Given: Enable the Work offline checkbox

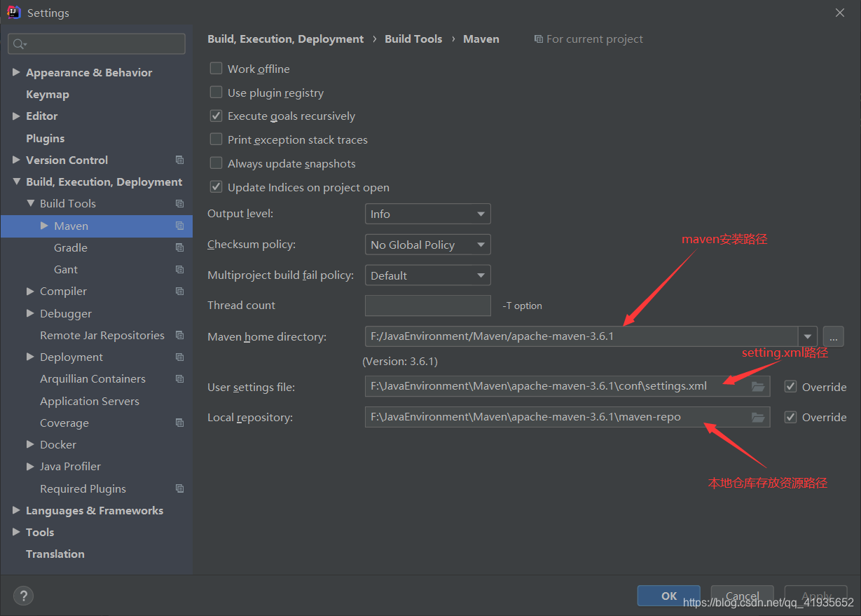Looking at the screenshot, I should click(216, 69).
